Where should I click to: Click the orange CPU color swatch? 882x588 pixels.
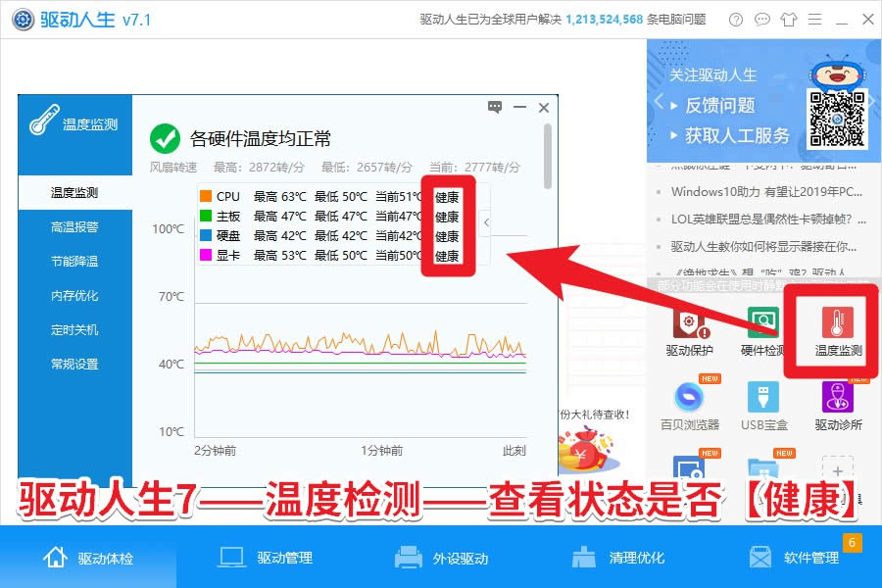tap(206, 196)
